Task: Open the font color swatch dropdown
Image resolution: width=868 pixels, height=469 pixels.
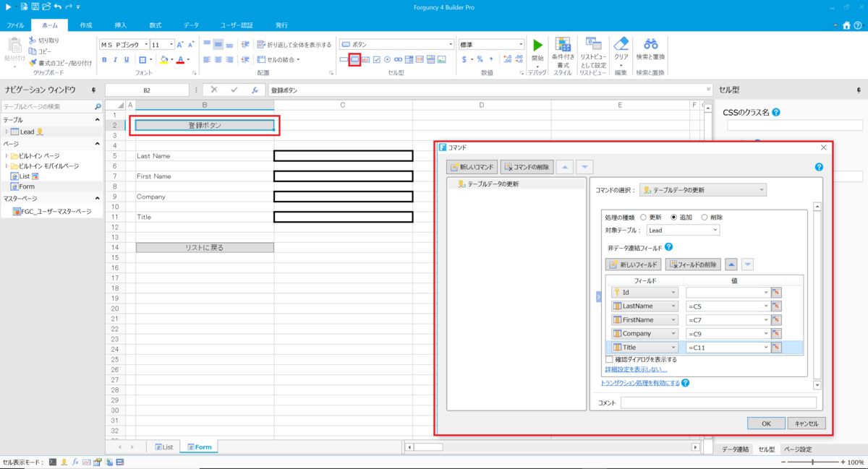Action: (x=187, y=59)
